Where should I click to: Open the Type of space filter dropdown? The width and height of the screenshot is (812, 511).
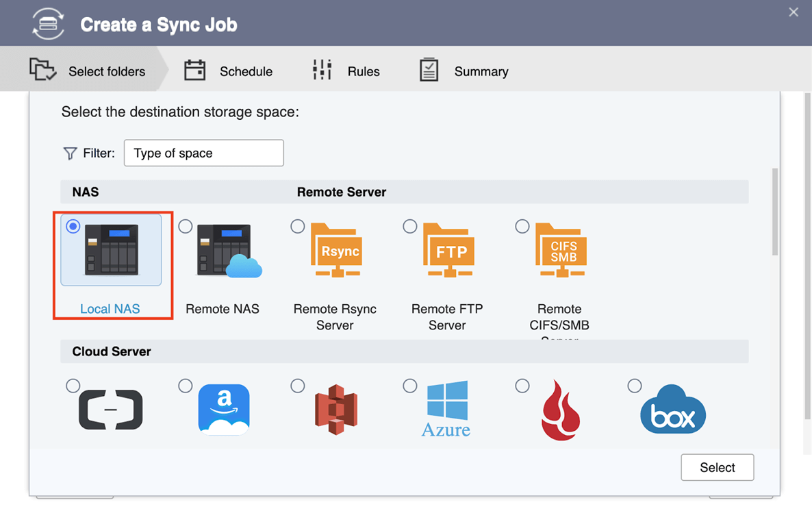pyautogui.click(x=203, y=153)
